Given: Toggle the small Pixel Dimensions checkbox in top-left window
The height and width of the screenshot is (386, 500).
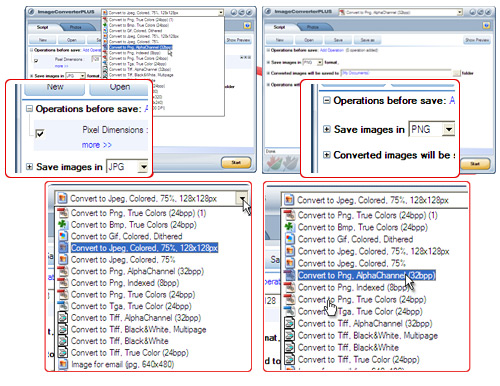Looking at the screenshot, I should coord(36,61).
